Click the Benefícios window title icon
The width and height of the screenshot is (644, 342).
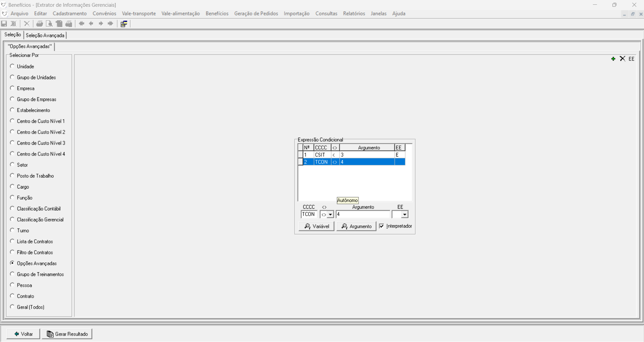[x=4, y=5]
